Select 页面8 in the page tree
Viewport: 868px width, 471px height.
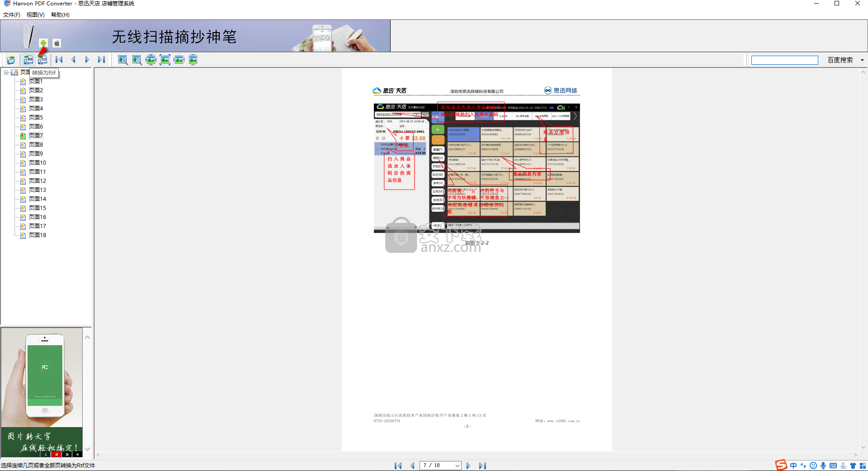click(x=36, y=145)
